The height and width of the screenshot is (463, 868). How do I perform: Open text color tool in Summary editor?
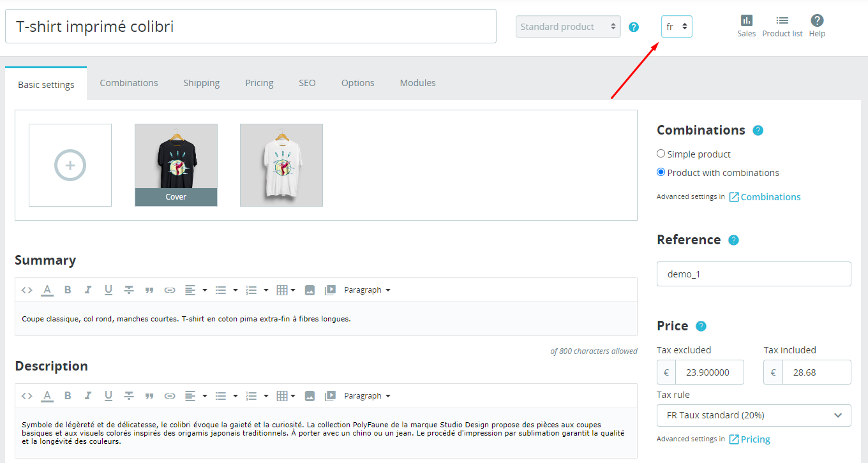pos(47,290)
